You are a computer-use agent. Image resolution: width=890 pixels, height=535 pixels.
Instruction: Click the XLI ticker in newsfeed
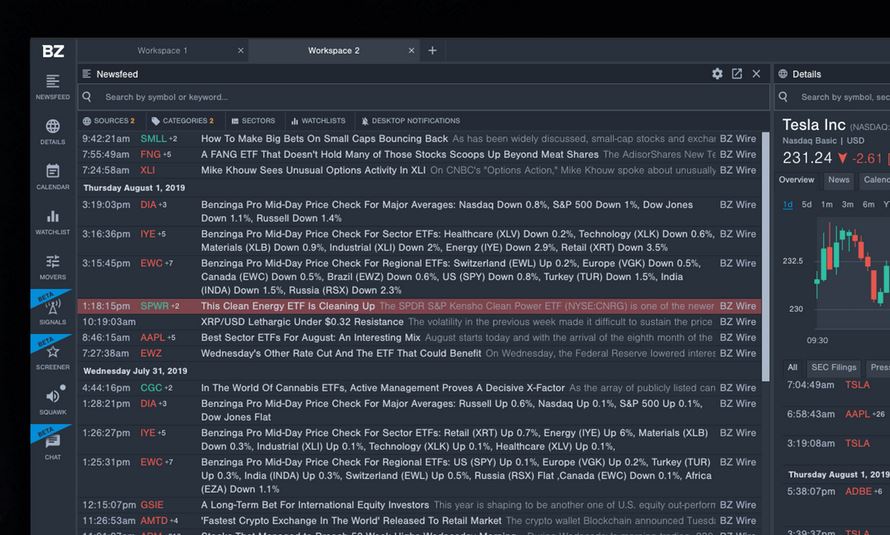[x=148, y=170]
